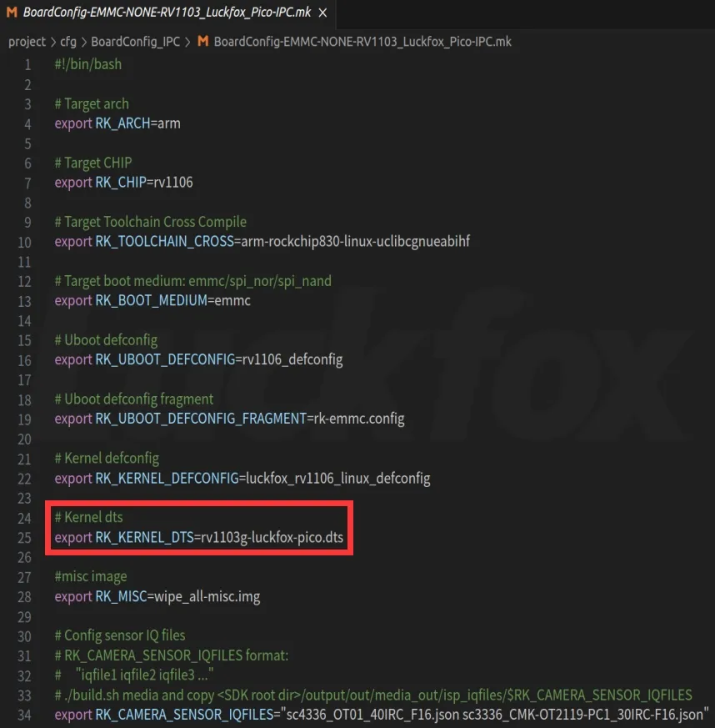The height and width of the screenshot is (728, 715).
Task: Click '# RK_CAMERA_SENSOR_IQFILES format:' comment
Action: (172, 655)
